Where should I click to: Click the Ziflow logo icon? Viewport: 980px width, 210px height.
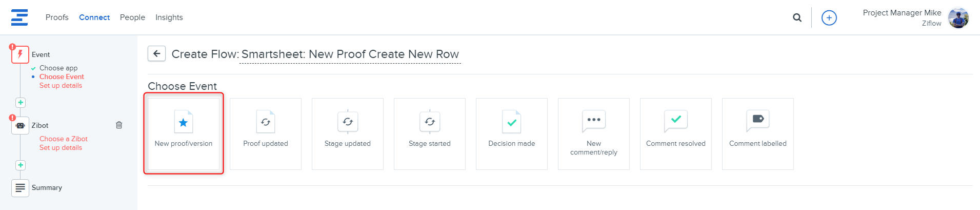[x=19, y=17]
